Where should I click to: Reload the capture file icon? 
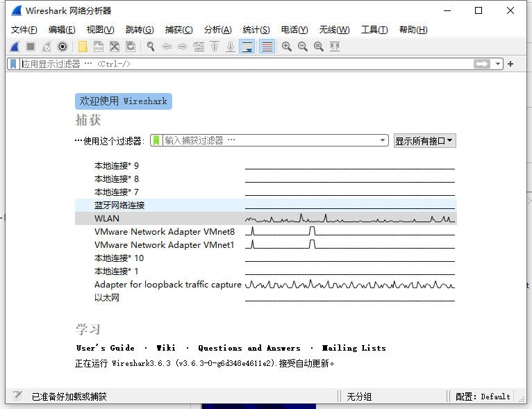point(131,47)
